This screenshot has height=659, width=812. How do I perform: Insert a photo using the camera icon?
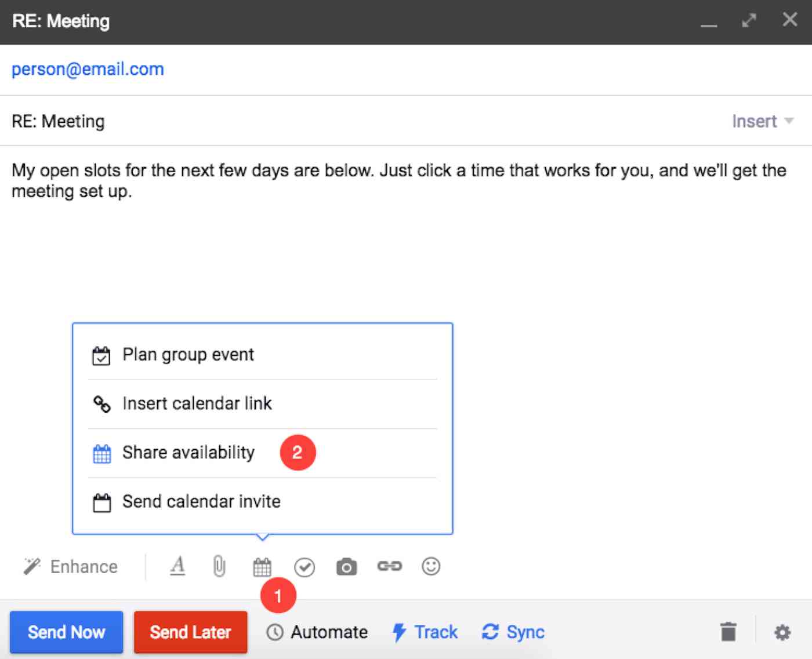point(346,567)
